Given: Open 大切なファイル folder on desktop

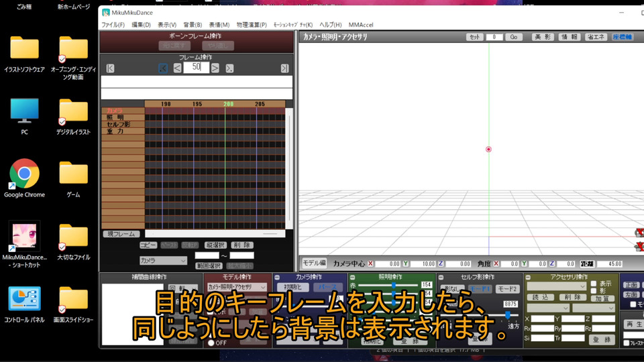Looking at the screenshot, I should click(73, 241).
